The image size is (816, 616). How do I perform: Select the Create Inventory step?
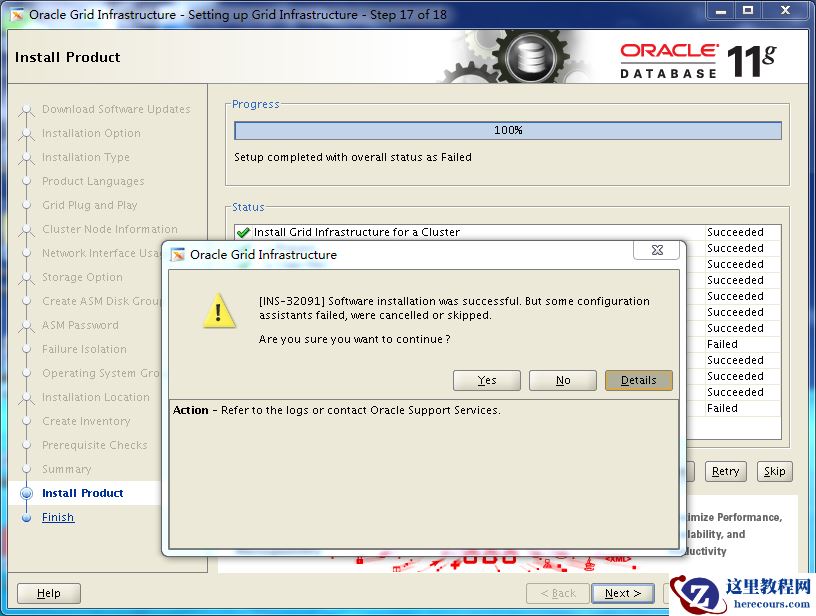(86, 421)
